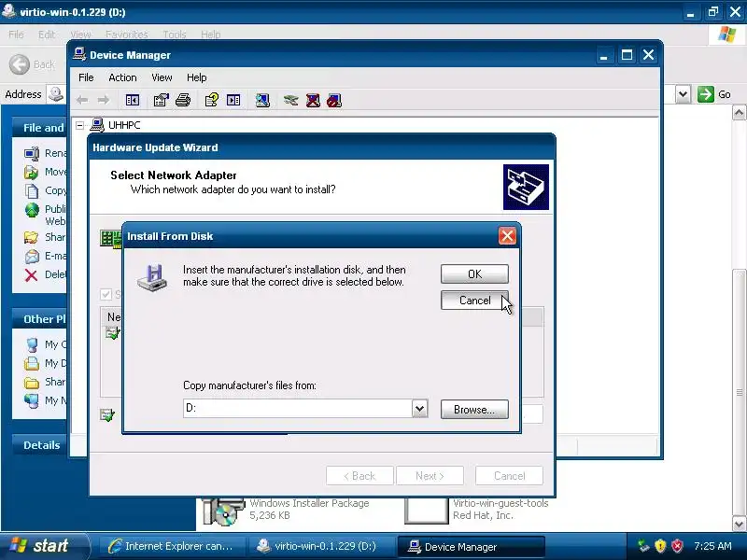747x560 pixels.
Task: Click the Copy file icon in Explorer sidebar
Action: click(x=32, y=191)
